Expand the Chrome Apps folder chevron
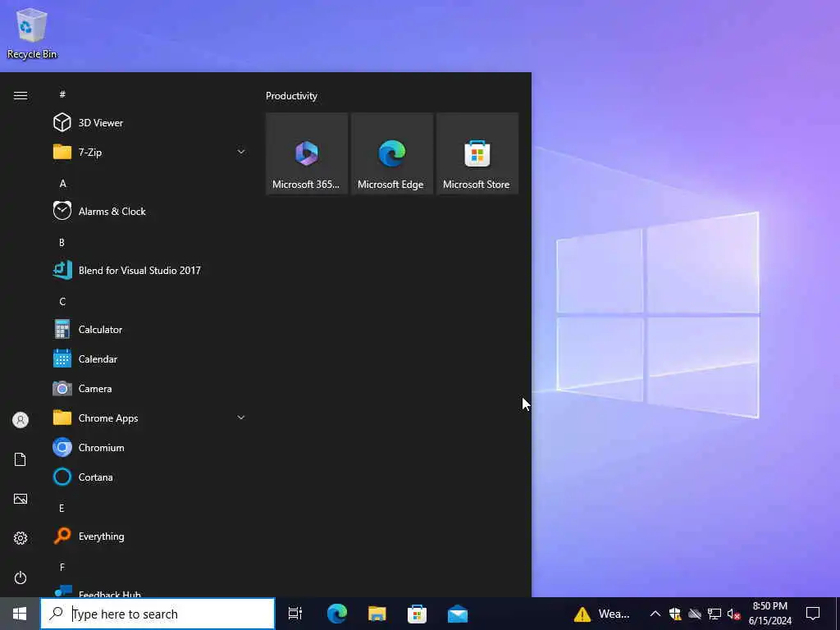Viewport: 840px width, 630px height. [x=241, y=418]
